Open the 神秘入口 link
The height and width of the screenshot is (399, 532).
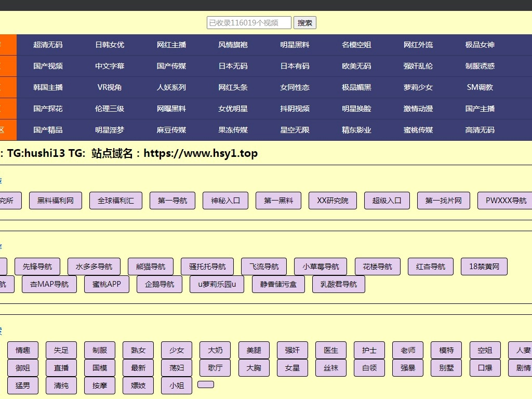click(225, 201)
